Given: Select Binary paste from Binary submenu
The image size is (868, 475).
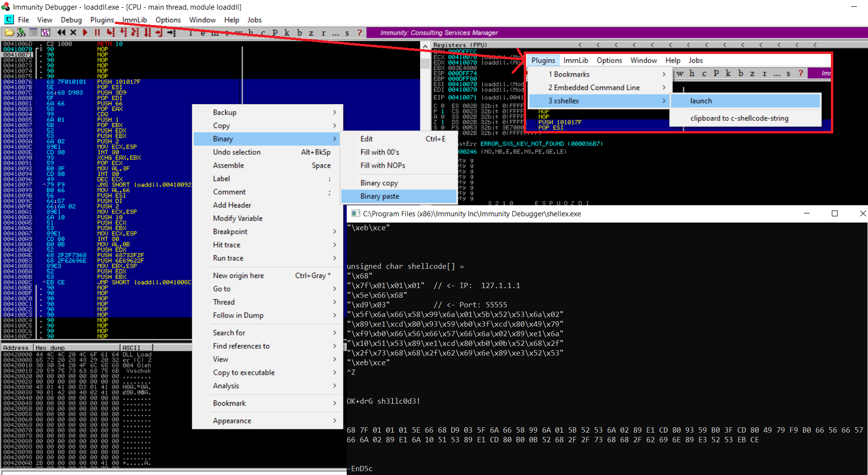Looking at the screenshot, I should click(x=399, y=196).
